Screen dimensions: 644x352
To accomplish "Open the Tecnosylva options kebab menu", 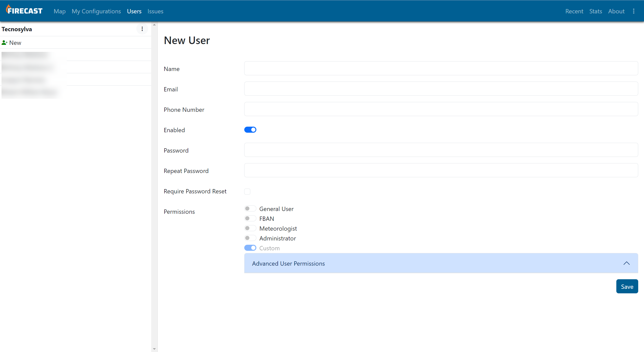I will pyautogui.click(x=142, y=29).
